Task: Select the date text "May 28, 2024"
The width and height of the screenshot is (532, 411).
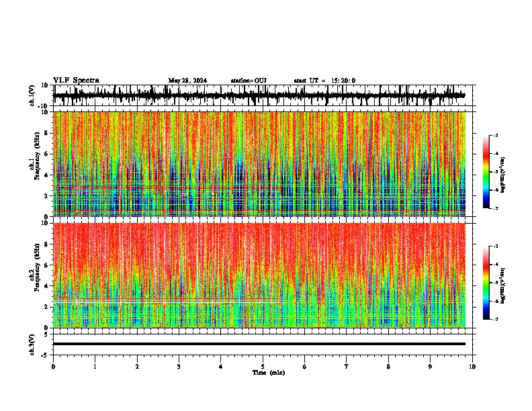Action: click(x=187, y=81)
